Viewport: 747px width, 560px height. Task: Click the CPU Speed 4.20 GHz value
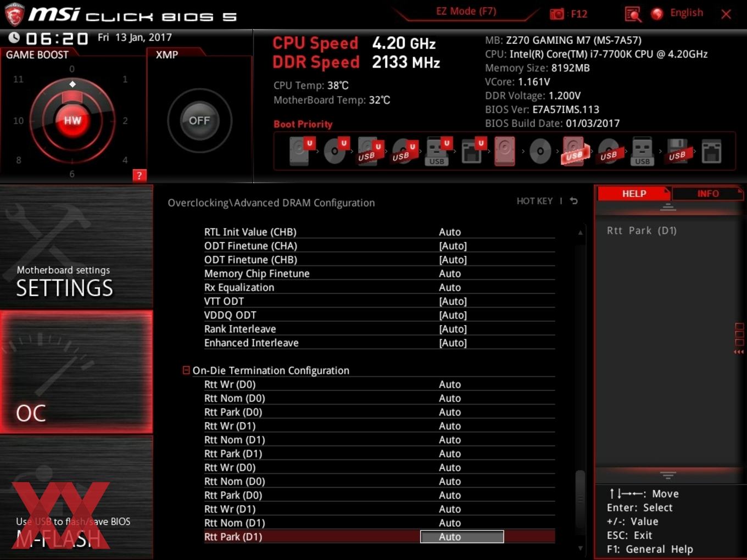[x=404, y=43]
